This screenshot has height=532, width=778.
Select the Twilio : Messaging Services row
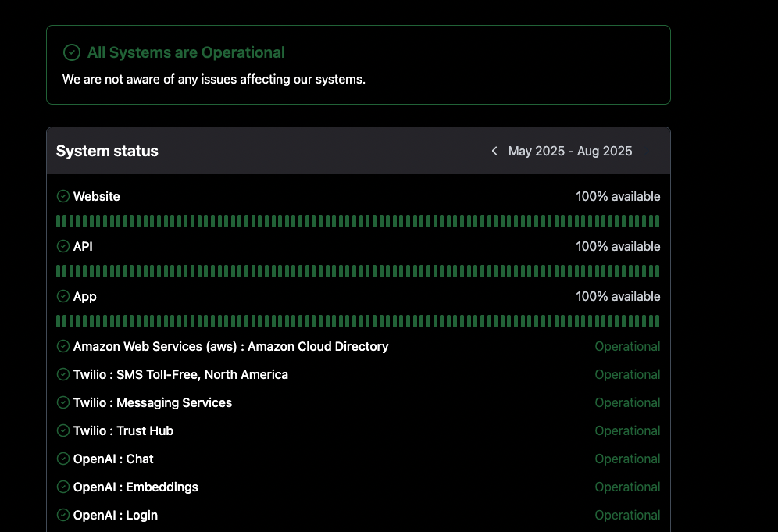(359, 402)
